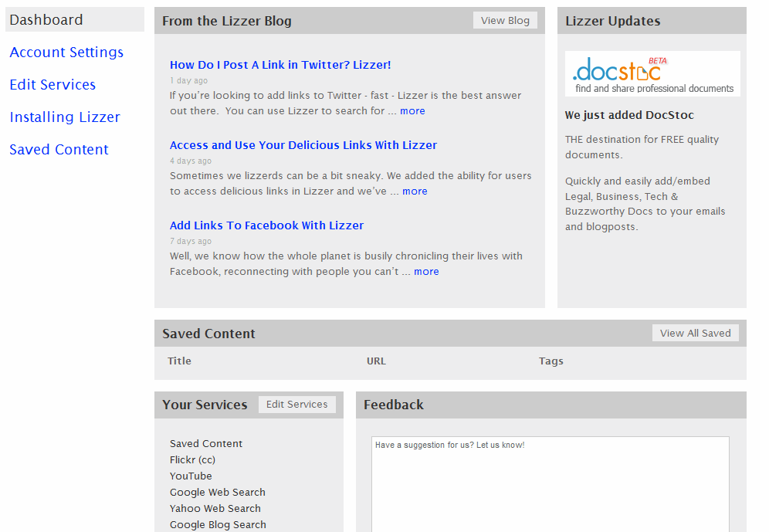Image resolution: width=769 pixels, height=532 pixels.
Task: Select 'Google Web Search' in services list
Action: tap(217, 492)
